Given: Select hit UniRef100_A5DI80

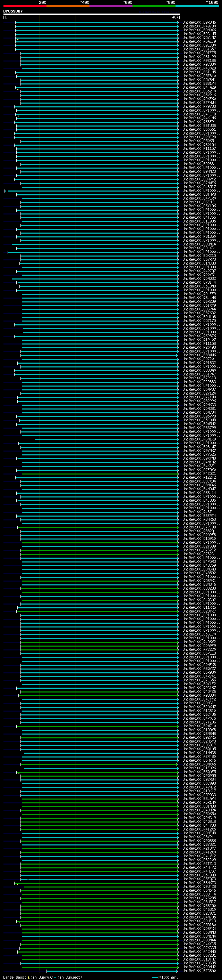Looking at the screenshot, I should [x=199, y=925].
